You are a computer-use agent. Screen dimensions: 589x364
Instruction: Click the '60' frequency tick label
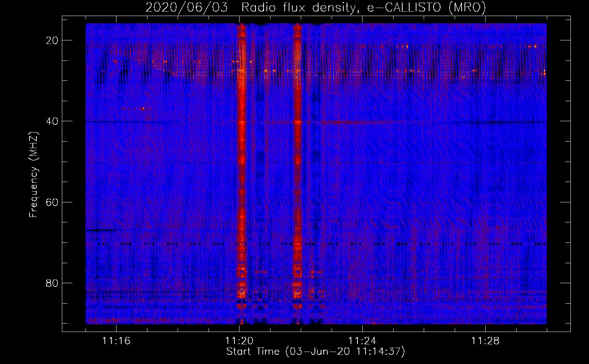(x=52, y=202)
